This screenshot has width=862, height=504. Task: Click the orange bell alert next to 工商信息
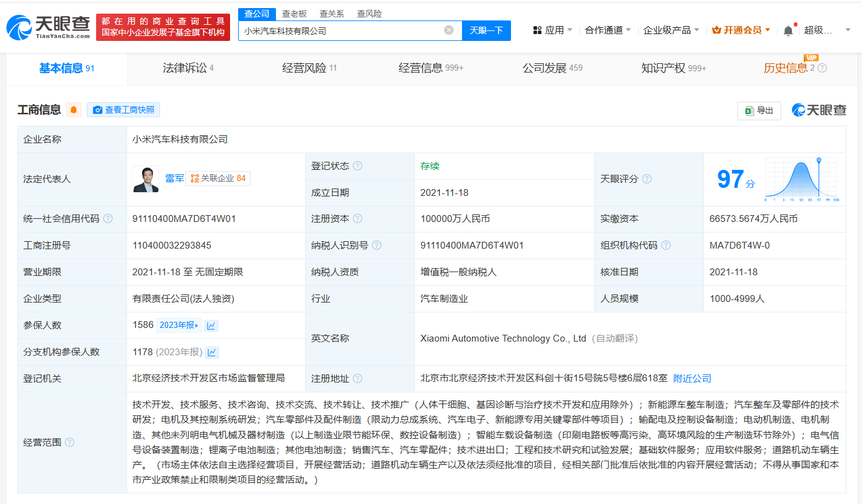tap(74, 110)
